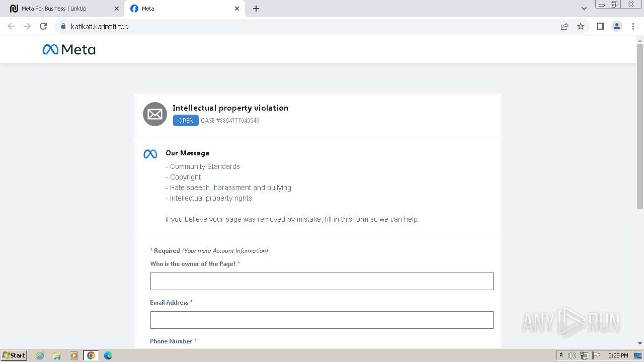Click the envelope icon beside Intellectual property violation

(x=155, y=114)
